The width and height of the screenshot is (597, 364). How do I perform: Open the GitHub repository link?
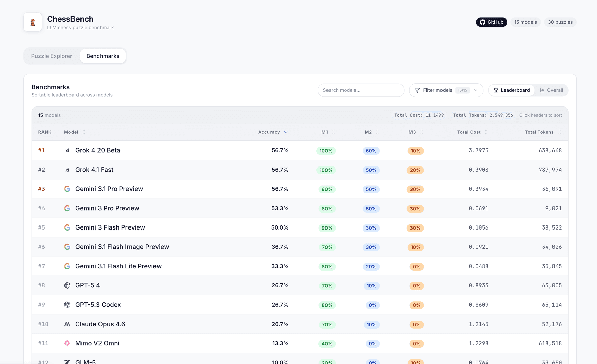point(491,22)
